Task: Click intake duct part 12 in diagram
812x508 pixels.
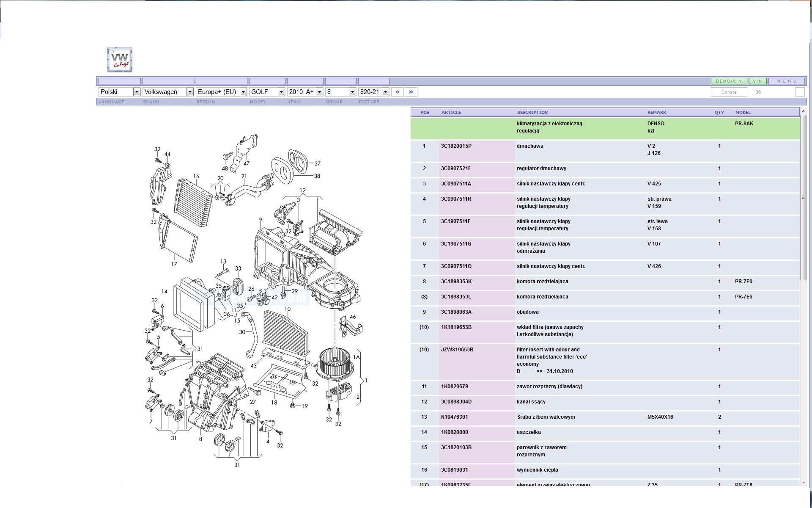Action: 336,232
